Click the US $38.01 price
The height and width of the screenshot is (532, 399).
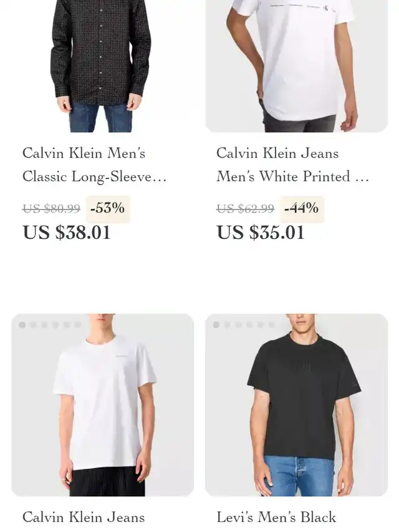tap(67, 233)
